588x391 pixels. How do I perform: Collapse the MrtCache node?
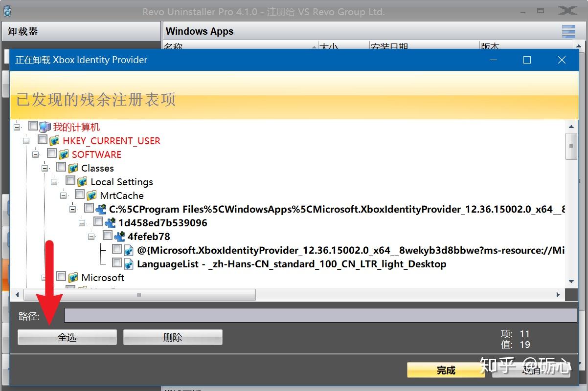point(64,195)
